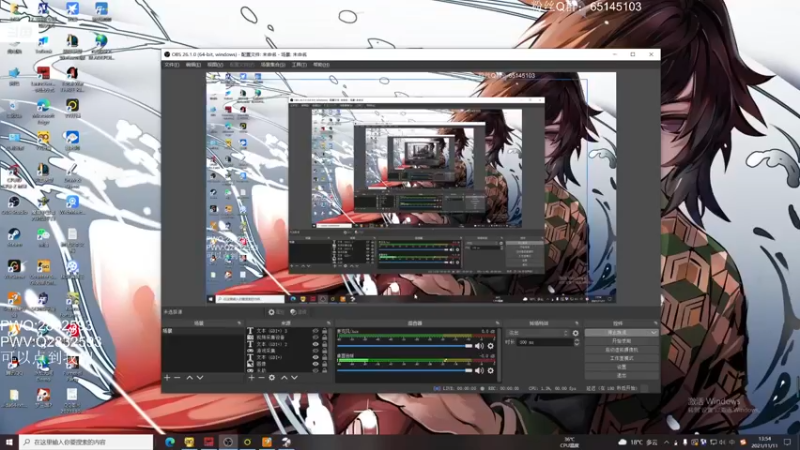Toggle visibility of source 文本 (GDI+) 2
The width and height of the screenshot is (800, 450).
tap(315, 344)
